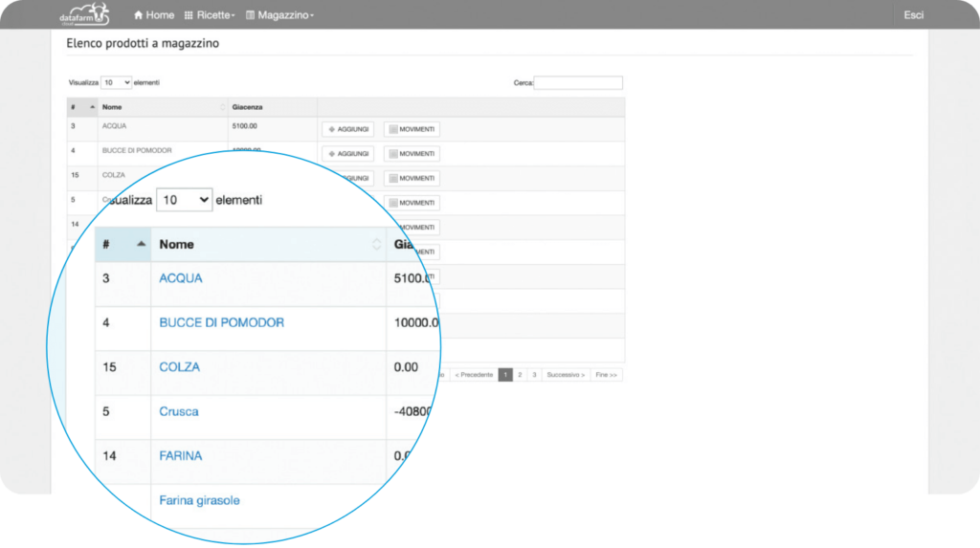Go to pagination page 3
Screen dimensions: 980x548
tap(534, 375)
